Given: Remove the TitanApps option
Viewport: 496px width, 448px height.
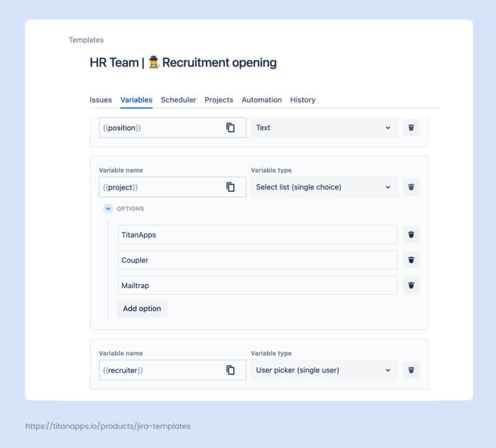Looking at the screenshot, I should (x=411, y=235).
